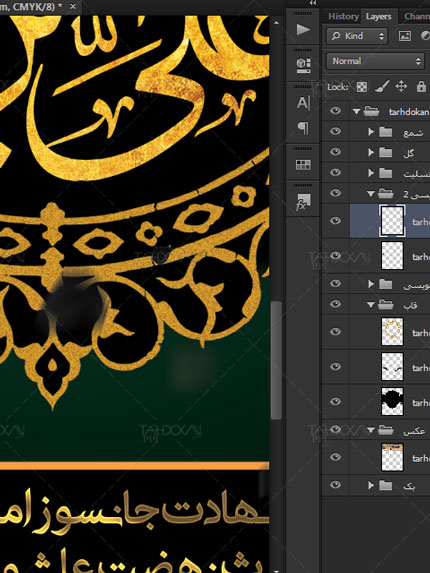Expand the شمع group

(371, 132)
